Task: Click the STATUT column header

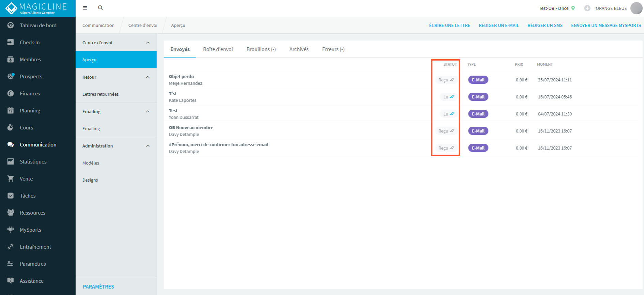Action: (x=450, y=64)
